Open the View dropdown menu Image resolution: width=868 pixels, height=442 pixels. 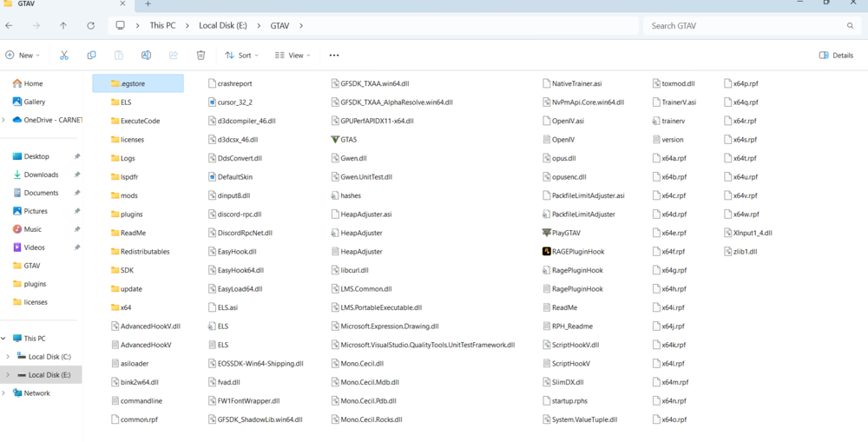tap(293, 56)
